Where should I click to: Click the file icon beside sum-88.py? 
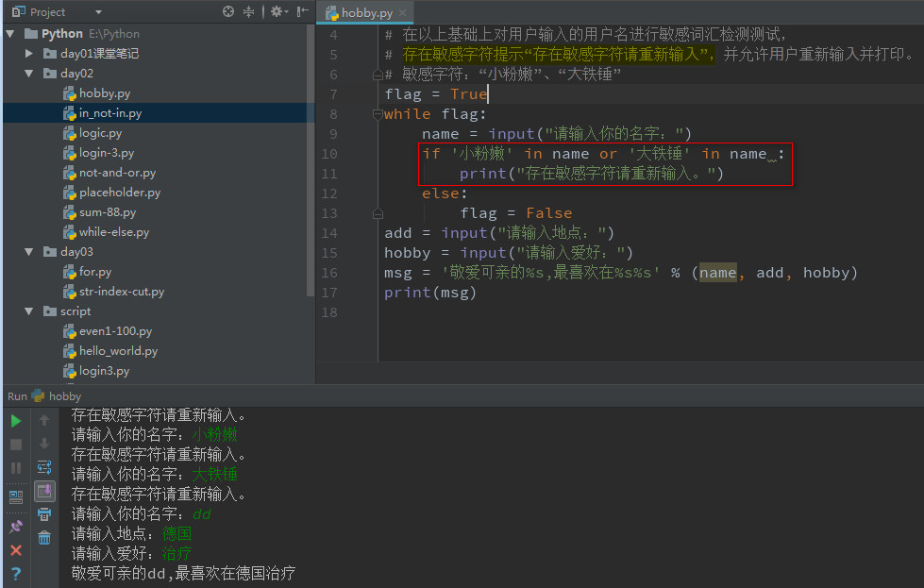pos(70,212)
